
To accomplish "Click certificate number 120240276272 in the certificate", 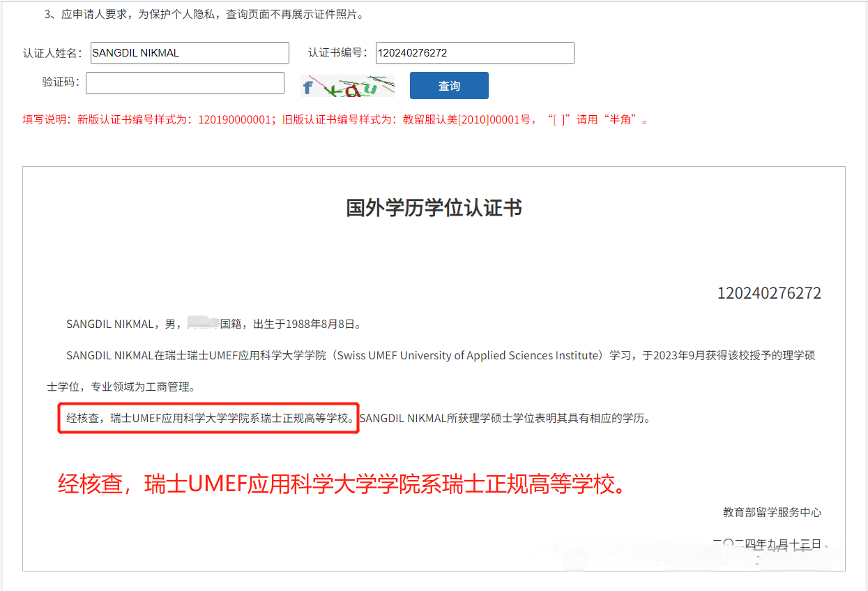I will coord(769,293).
